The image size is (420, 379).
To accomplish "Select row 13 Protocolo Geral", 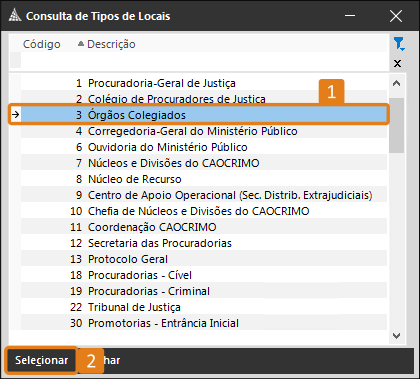I will [x=204, y=259].
